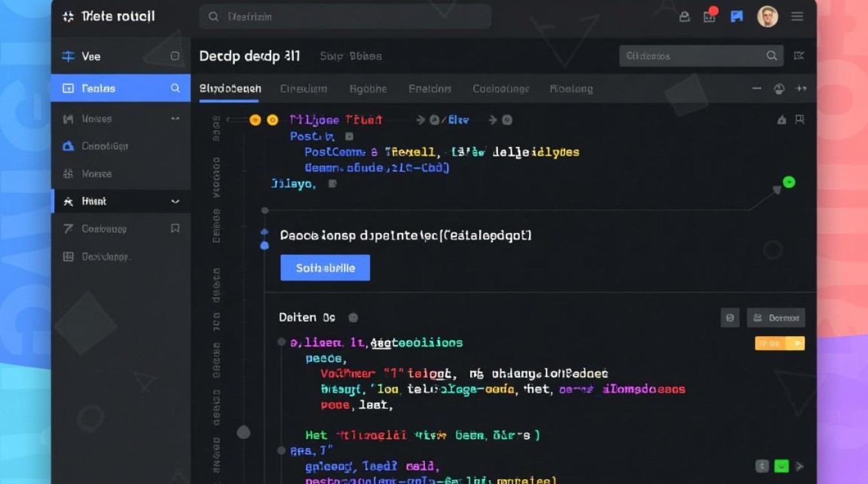Screen dimensions: 868x484
Task: Expand the Nowes sidebar section arrow
Action: pos(174,119)
